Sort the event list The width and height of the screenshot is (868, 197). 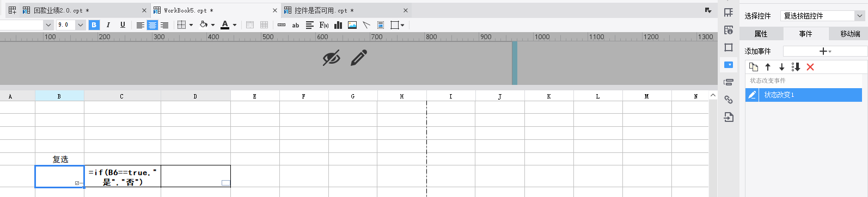pyautogui.click(x=796, y=67)
